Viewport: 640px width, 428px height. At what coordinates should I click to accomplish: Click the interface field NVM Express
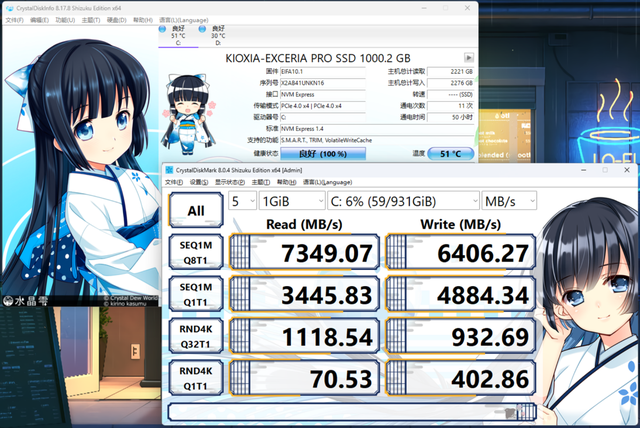(x=323, y=94)
